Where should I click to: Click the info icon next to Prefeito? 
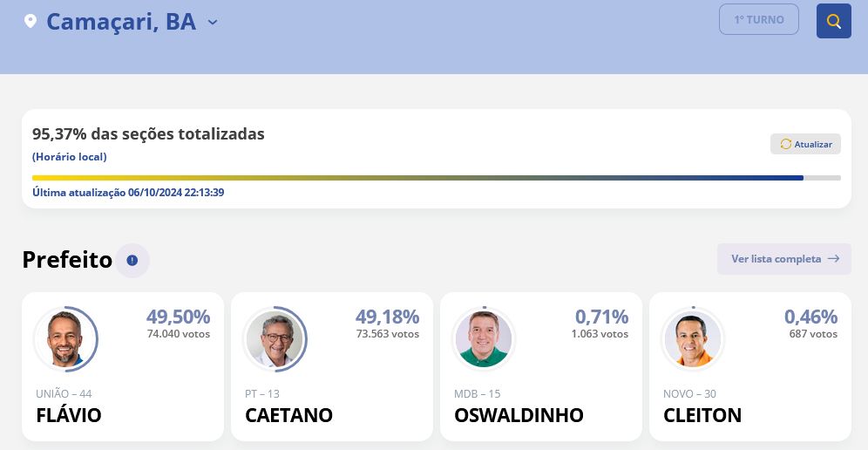132,260
